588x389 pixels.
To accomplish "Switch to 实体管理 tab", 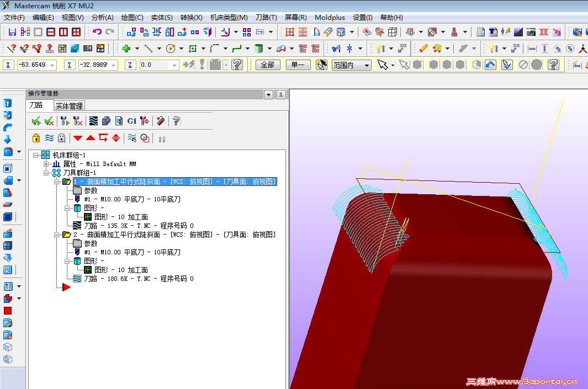I will 69,106.
